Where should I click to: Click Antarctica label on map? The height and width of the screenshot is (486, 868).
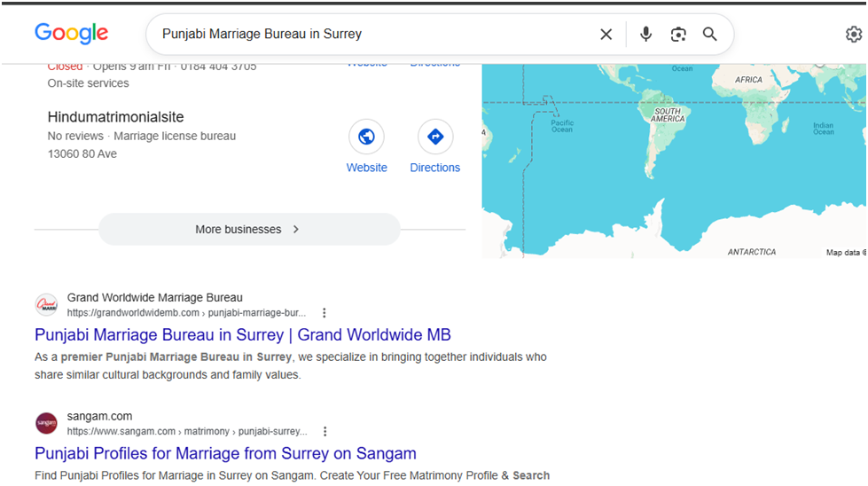[752, 252]
